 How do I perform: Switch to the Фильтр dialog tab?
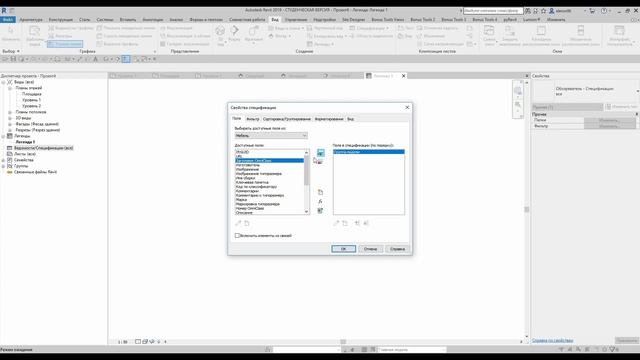click(x=253, y=119)
